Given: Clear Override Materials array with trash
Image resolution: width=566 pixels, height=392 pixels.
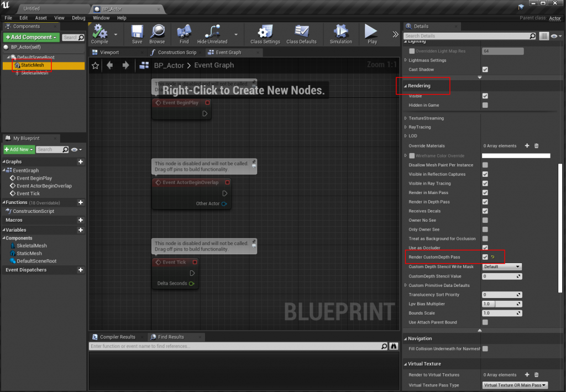Looking at the screenshot, I should [536, 146].
